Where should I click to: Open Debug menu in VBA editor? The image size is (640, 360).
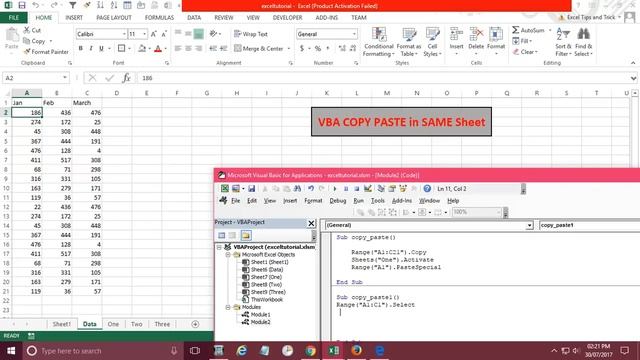pyautogui.click(x=338, y=201)
